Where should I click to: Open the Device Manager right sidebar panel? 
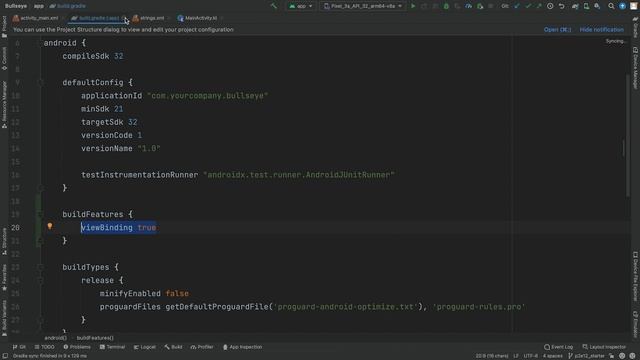636,68
